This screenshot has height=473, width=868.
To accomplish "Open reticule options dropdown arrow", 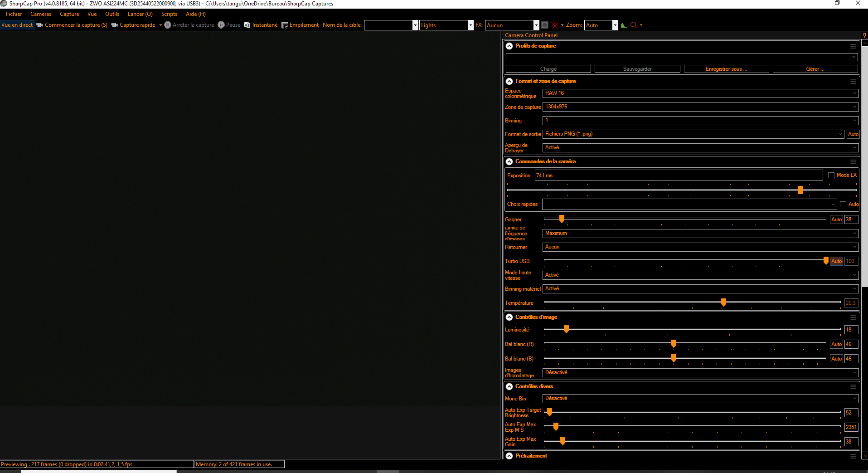I will pyautogui.click(x=562, y=25).
